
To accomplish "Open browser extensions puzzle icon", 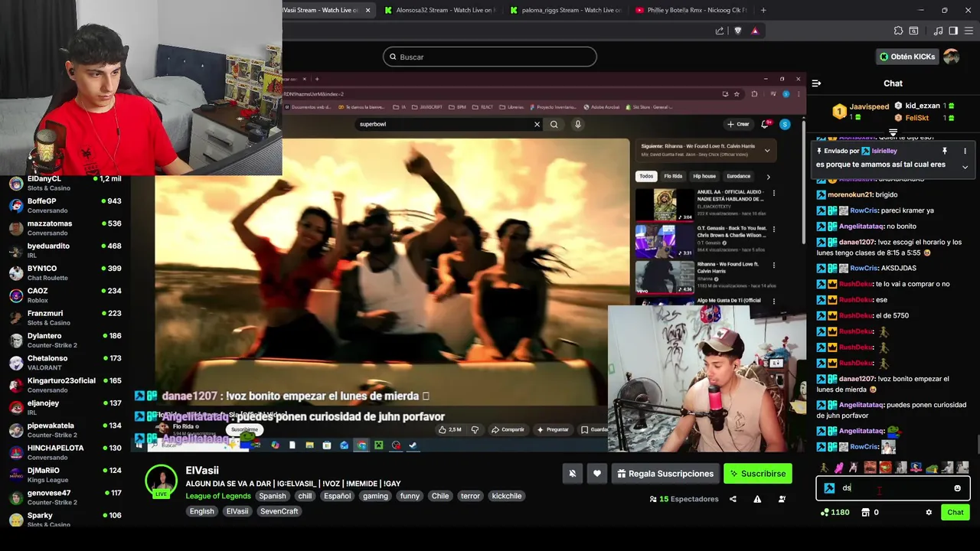I will (x=898, y=31).
